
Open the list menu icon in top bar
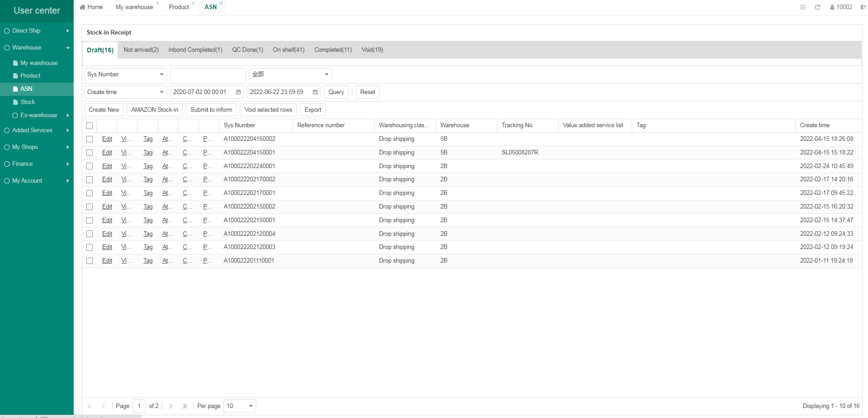coord(803,7)
